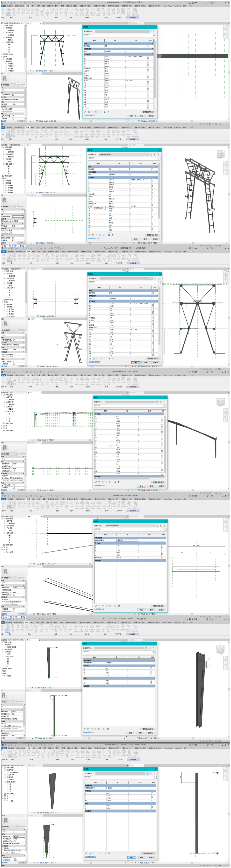Click 如何管理族类型 help link in H300-600X250X8X12 dialog
The image size is (231, 868).
point(100,609)
